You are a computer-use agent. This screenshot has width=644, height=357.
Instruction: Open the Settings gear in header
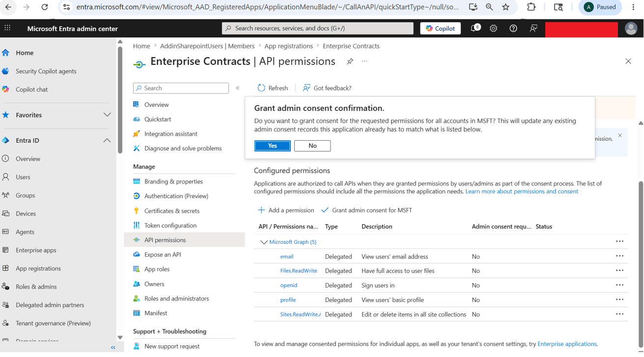point(493,29)
